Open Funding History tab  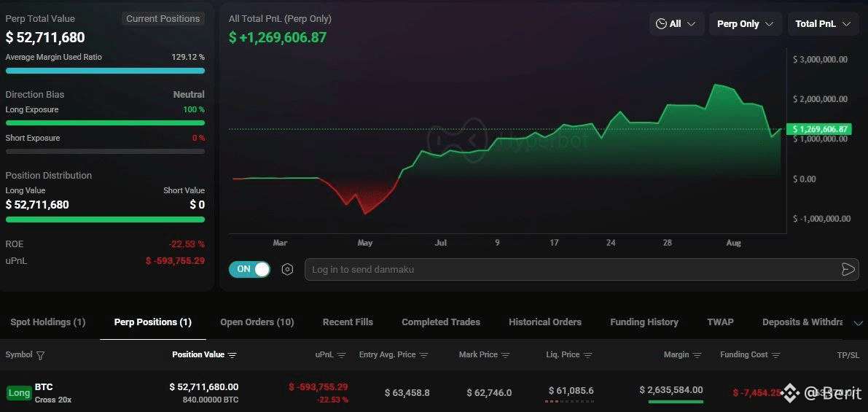point(644,322)
